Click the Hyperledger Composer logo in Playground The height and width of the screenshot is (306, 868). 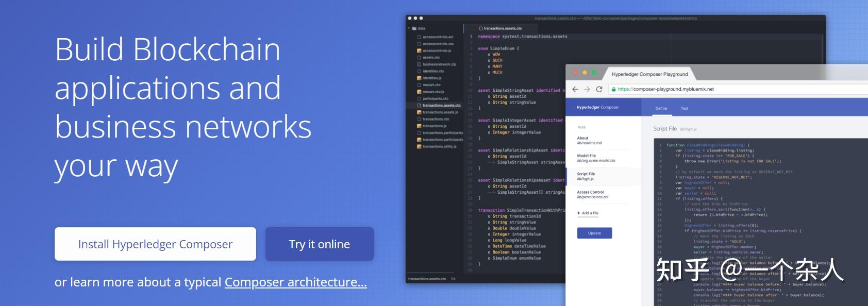pyautogui.click(x=597, y=107)
